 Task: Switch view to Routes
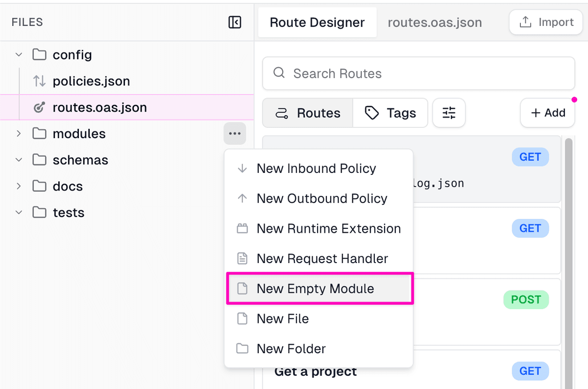point(308,113)
